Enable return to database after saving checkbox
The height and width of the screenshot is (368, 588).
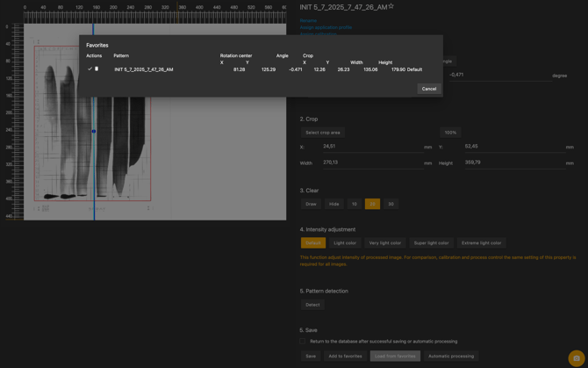pos(302,342)
